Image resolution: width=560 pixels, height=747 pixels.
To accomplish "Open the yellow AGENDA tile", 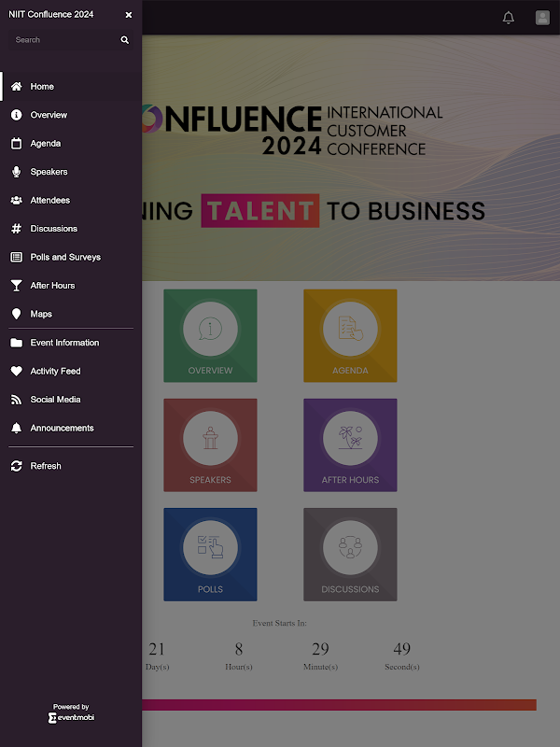I will click(x=350, y=335).
